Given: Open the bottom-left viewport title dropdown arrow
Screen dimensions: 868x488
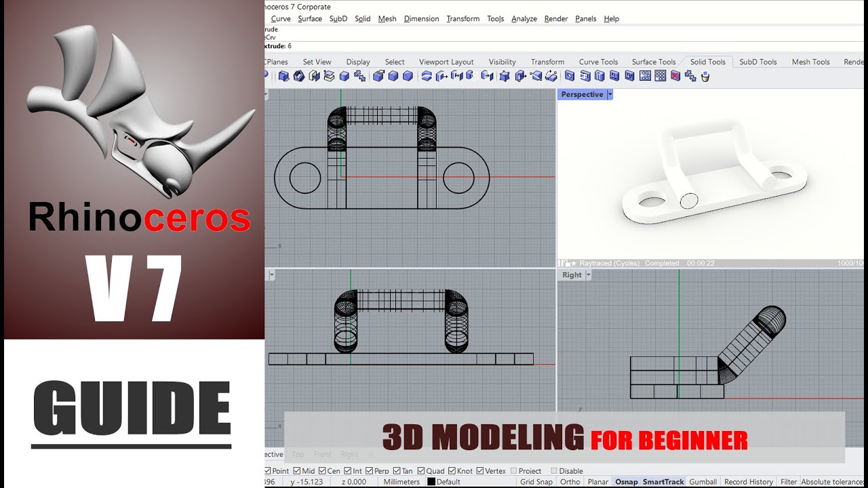Looking at the screenshot, I should [x=271, y=275].
